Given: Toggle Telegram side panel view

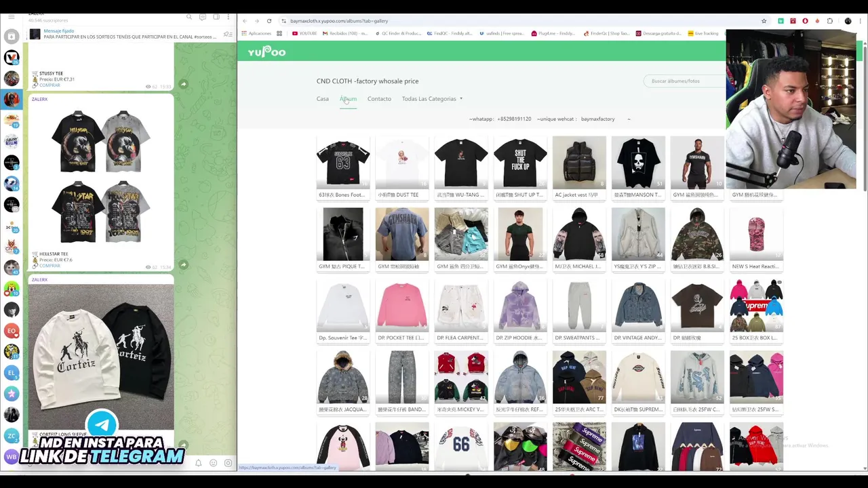Looking at the screenshot, I should pyautogui.click(x=216, y=17).
